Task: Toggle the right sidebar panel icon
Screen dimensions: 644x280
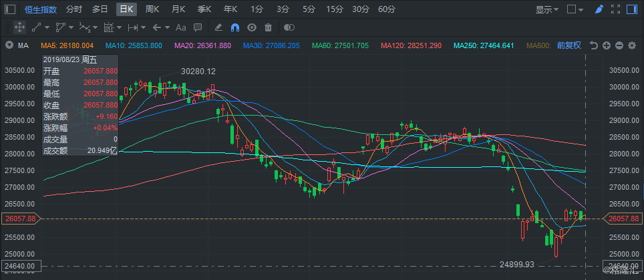Action: [632, 9]
